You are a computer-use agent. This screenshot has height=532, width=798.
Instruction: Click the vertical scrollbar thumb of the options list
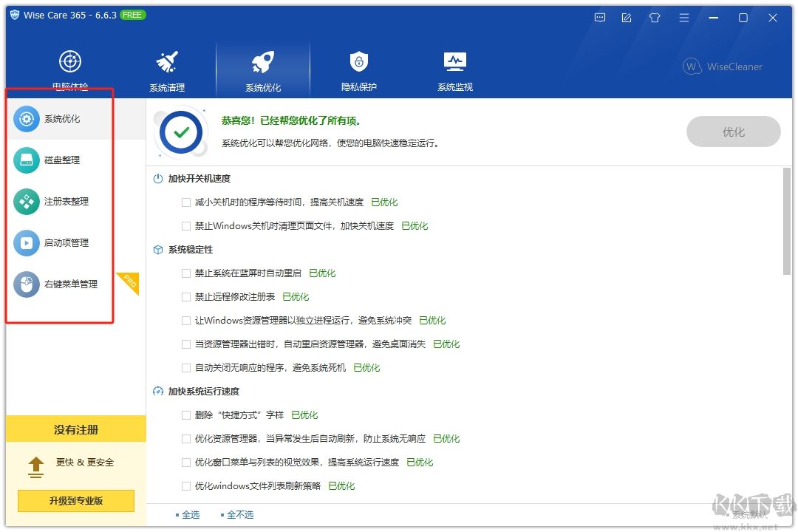pos(787,222)
